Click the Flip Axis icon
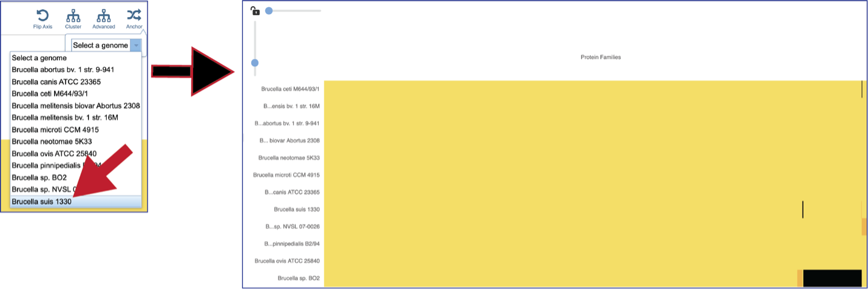This screenshot has height=291, width=868. pos(42,15)
